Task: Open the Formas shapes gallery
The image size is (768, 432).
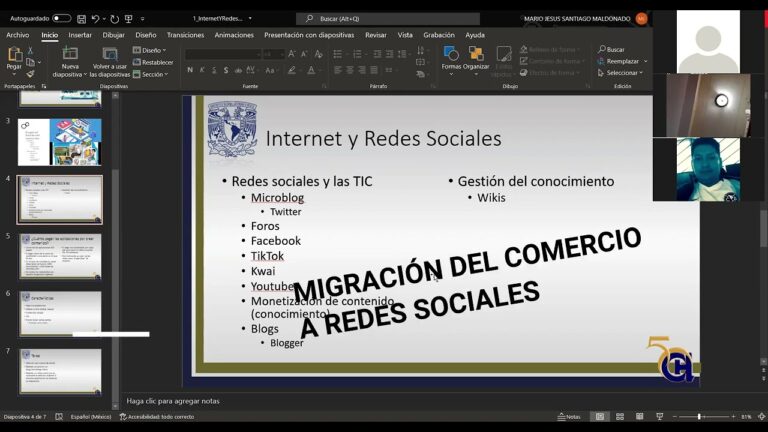Action: (x=451, y=59)
